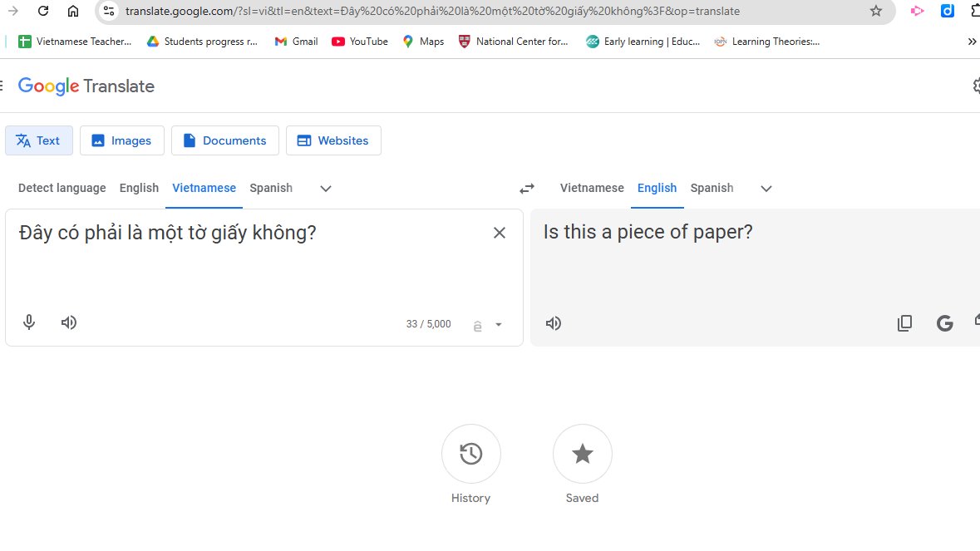Switch to Documents translation mode
980x551 pixels.
tap(225, 140)
